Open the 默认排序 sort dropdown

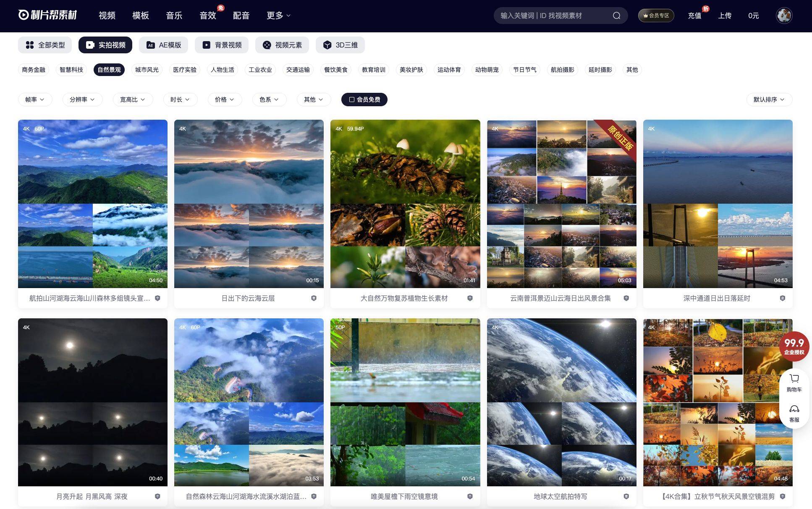[769, 100]
